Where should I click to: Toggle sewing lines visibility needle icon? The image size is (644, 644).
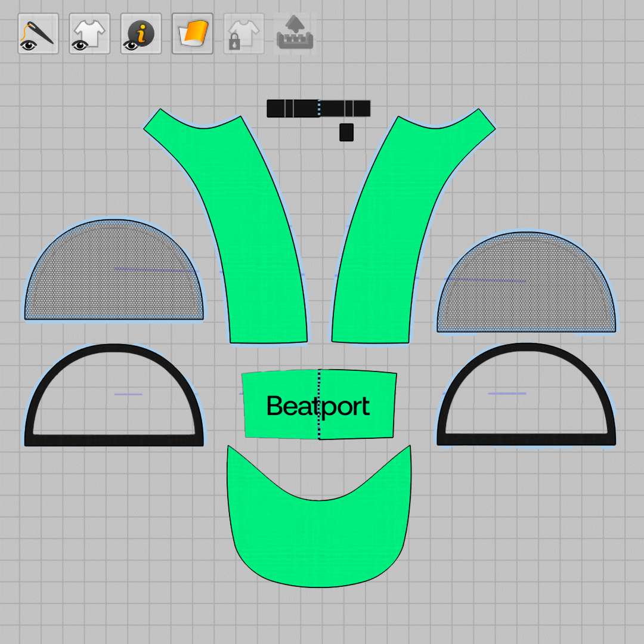(38, 33)
